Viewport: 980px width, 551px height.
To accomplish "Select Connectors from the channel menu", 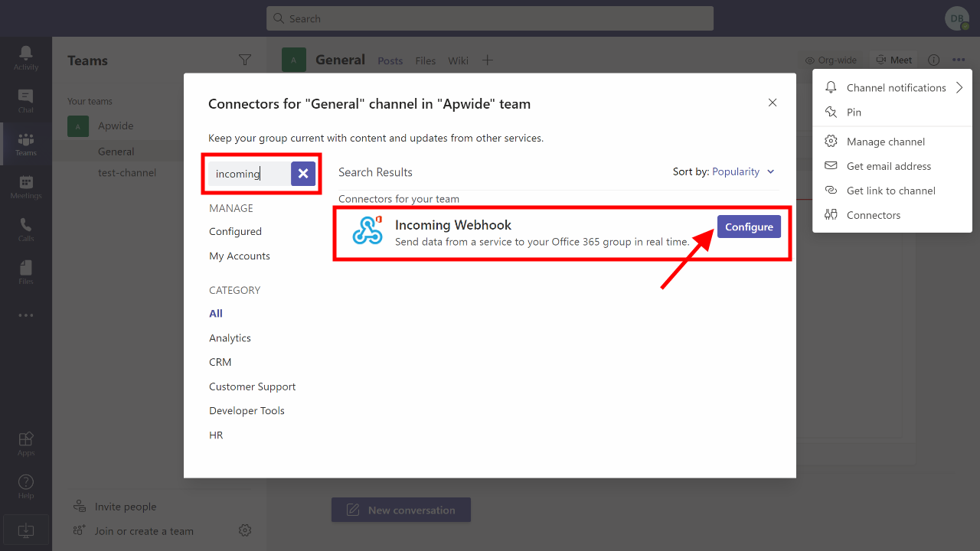I will (x=873, y=215).
